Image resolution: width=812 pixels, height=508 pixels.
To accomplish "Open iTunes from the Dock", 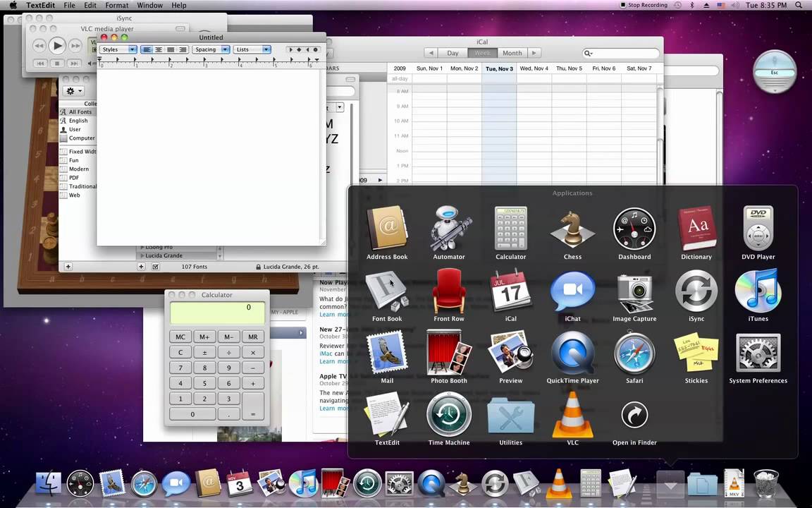I will pos(304,483).
